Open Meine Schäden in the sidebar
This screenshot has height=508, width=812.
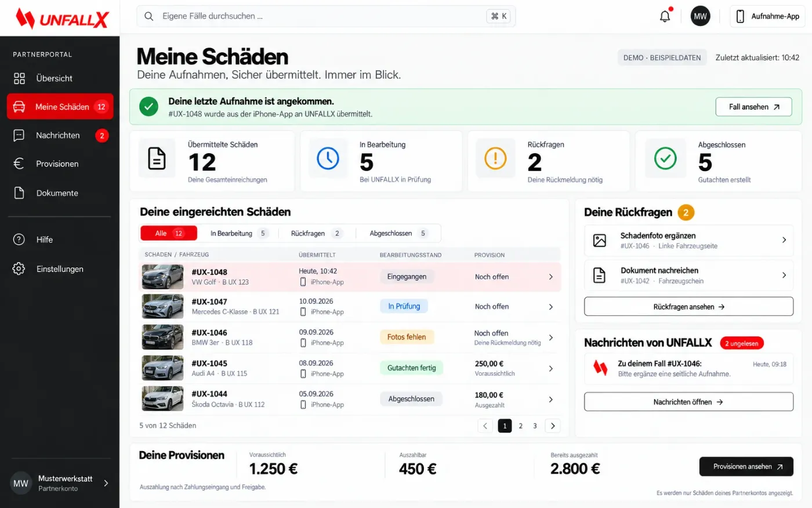coord(60,107)
